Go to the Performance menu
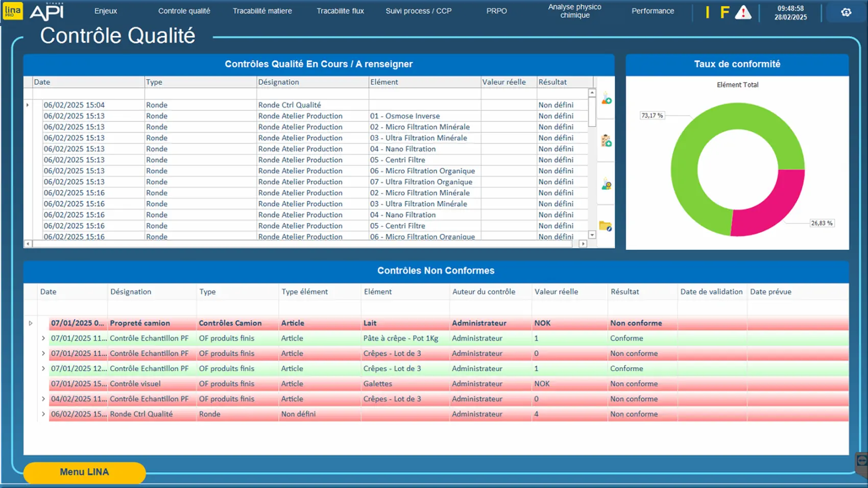Image resolution: width=868 pixels, height=488 pixels. click(x=653, y=11)
